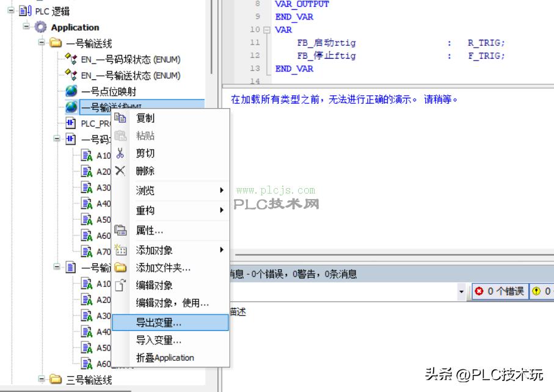Collapse the 一号输 document node
This screenshot has height=392, width=554.
[57, 267]
